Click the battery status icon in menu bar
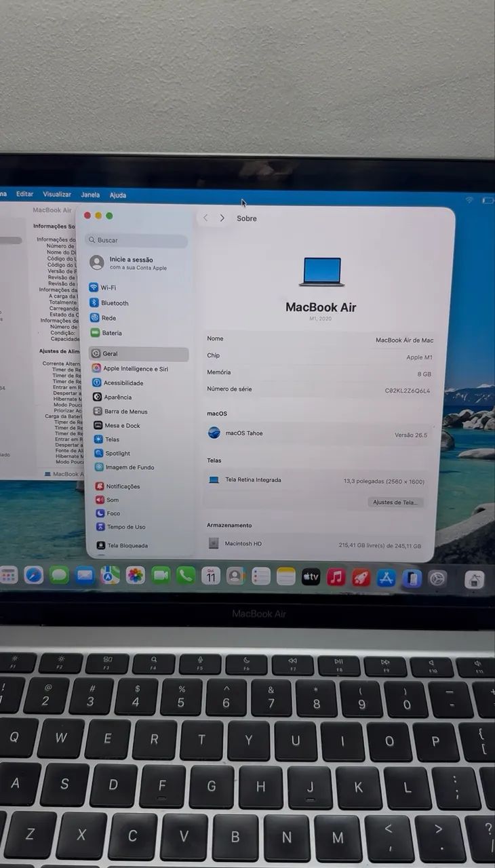This screenshot has height=868, width=495. (x=488, y=200)
